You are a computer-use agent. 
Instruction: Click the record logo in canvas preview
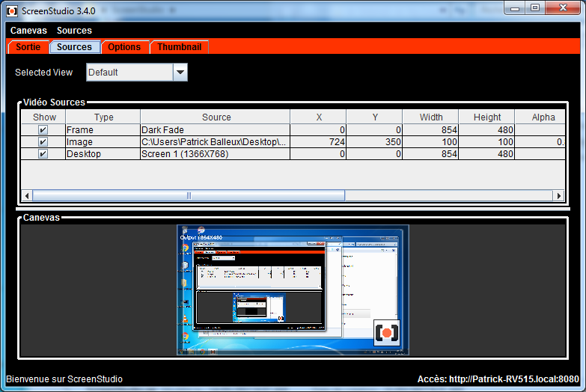[387, 333]
